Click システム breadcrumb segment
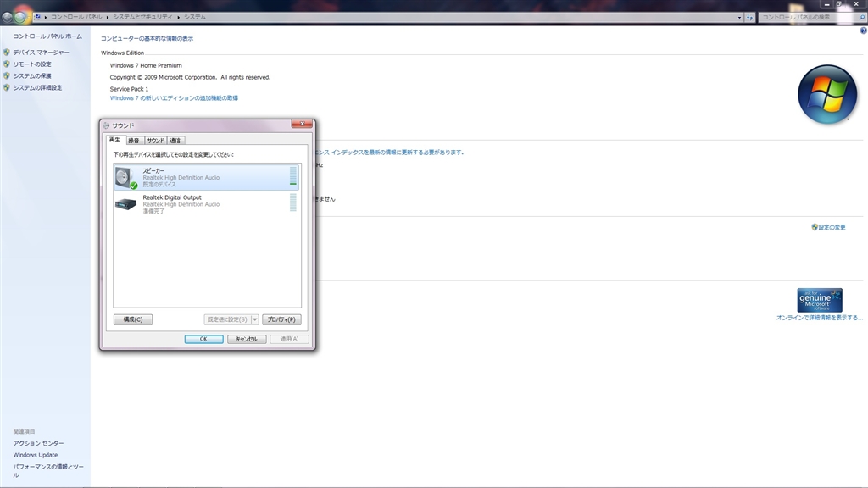Image resolution: width=868 pixels, height=488 pixels. (195, 17)
